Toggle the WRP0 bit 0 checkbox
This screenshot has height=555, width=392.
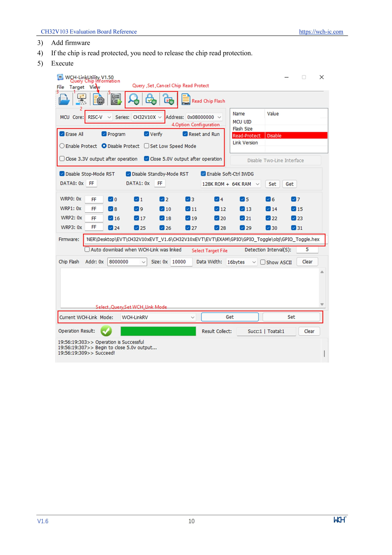point(111,199)
